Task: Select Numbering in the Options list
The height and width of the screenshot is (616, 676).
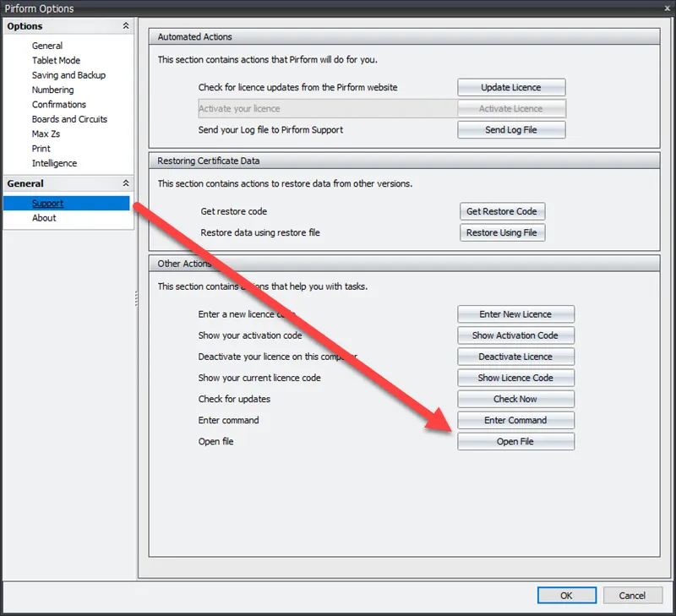Action: tap(52, 90)
